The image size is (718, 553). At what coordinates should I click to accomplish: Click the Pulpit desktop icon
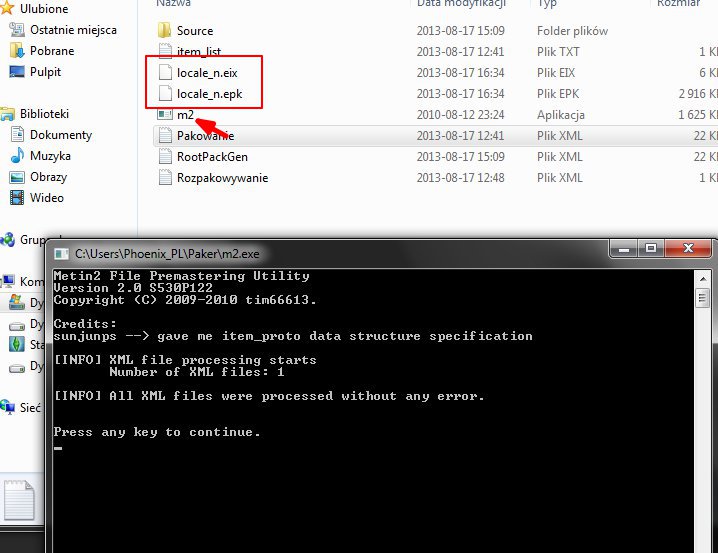click(17, 72)
